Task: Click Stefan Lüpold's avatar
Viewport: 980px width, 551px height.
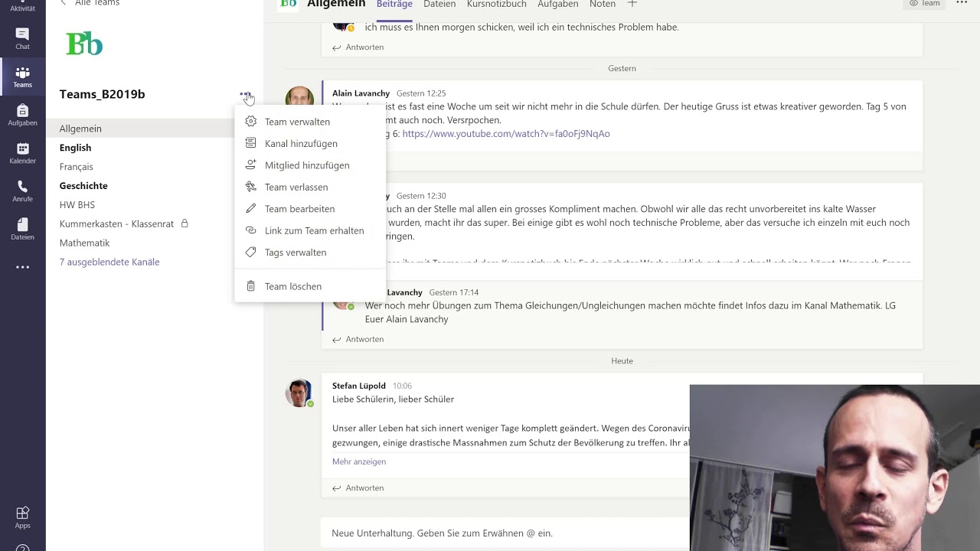Action: pos(299,393)
